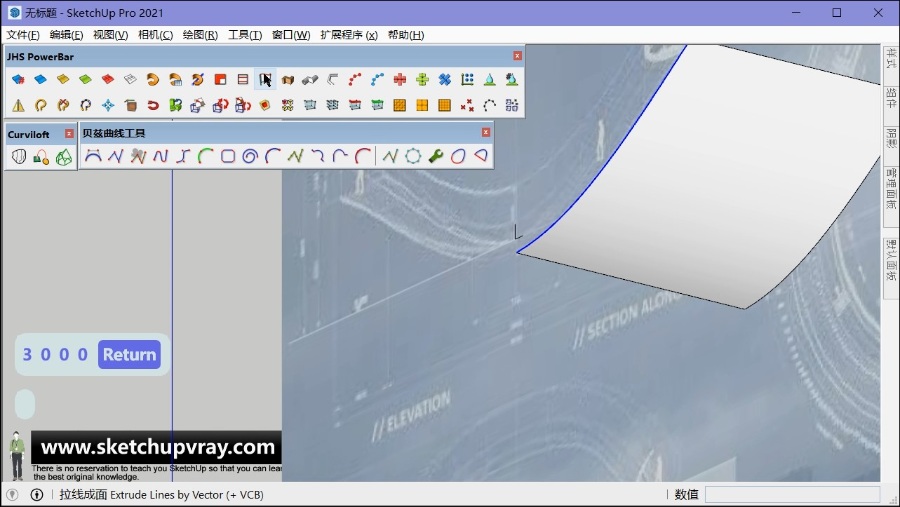Select the green arc tool in Bezier toolbar
This screenshot has width=900, height=507.
pyautogui.click(x=205, y=156)
